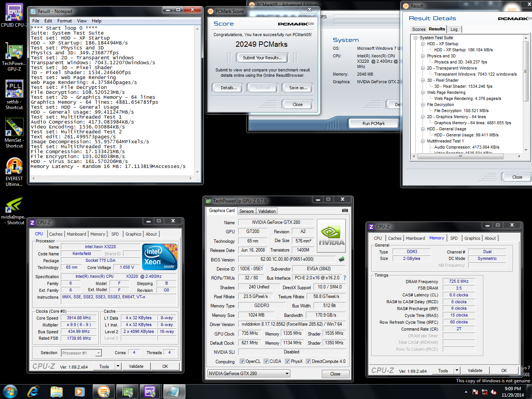Toggle the PhysX checkbox in GPU-Z

coord(287,361)
